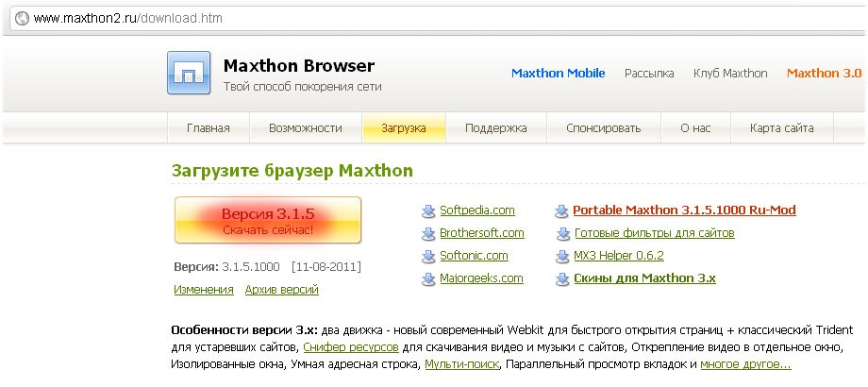The height and width of the screenshot is (387, 868).
Task: Open the Изменения changelog link
Action: coord(204,290)
